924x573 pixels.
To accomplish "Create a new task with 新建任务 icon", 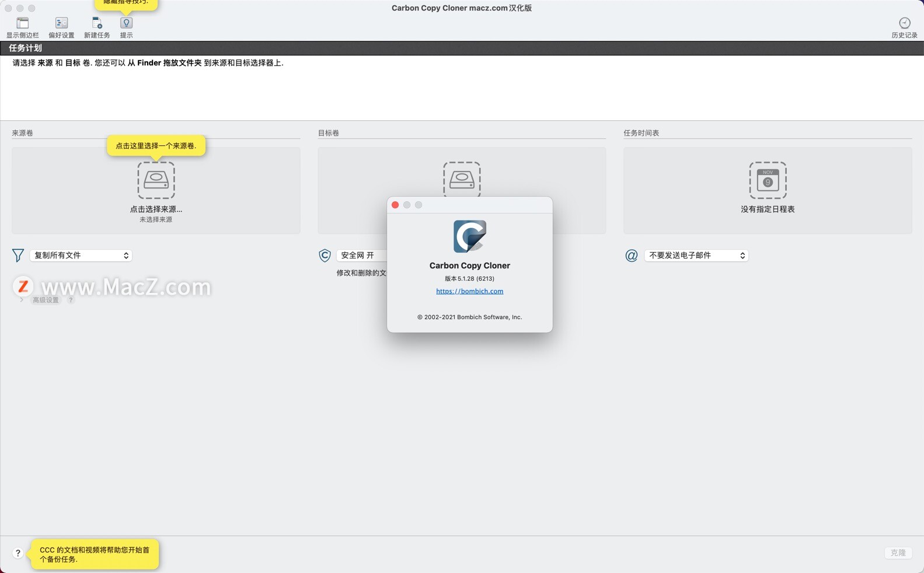I will (x=97, y=23).
